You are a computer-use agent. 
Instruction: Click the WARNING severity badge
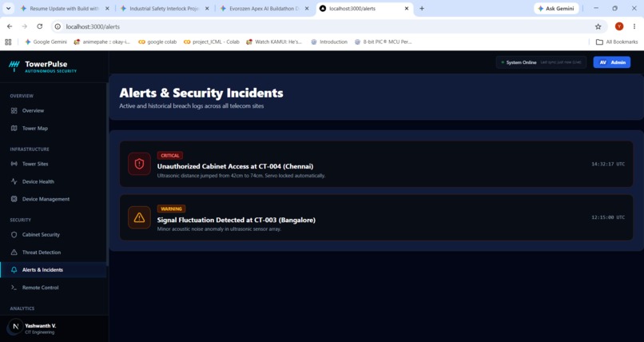[171, 209]
